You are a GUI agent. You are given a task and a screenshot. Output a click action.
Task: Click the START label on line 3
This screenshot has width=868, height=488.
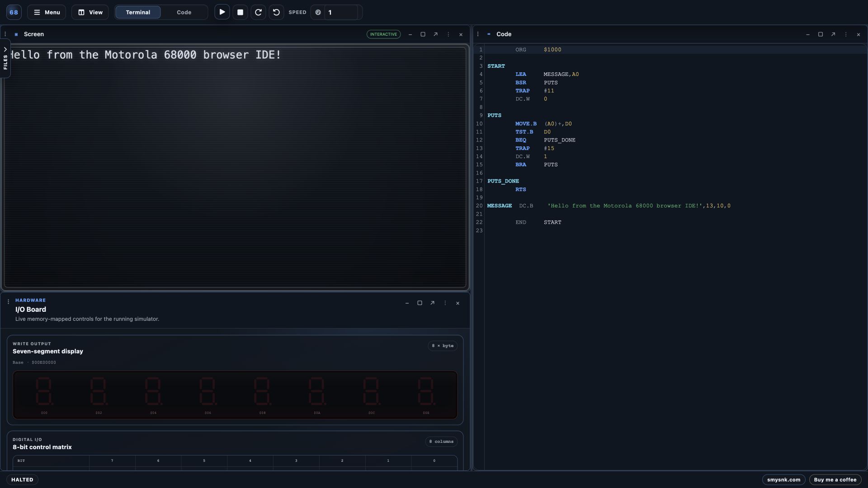pos(496,66)
